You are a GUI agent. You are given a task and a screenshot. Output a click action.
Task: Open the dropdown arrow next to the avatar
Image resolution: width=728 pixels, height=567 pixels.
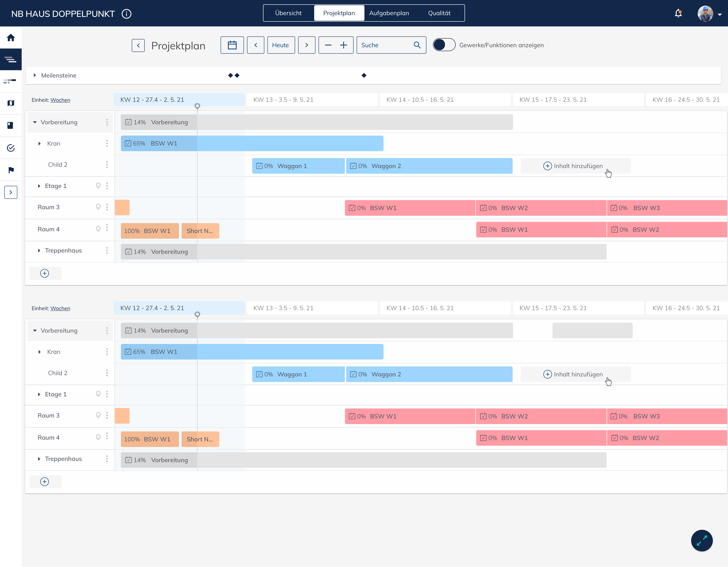[x=720, y=15]
